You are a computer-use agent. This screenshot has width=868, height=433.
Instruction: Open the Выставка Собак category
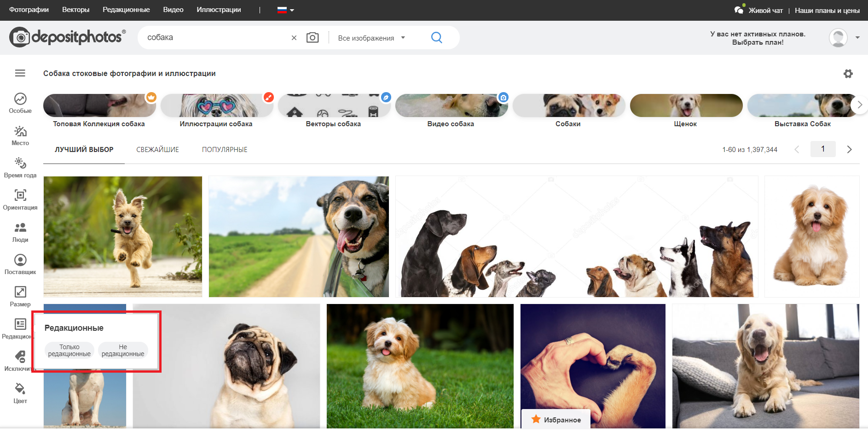[x=803, y=111]
